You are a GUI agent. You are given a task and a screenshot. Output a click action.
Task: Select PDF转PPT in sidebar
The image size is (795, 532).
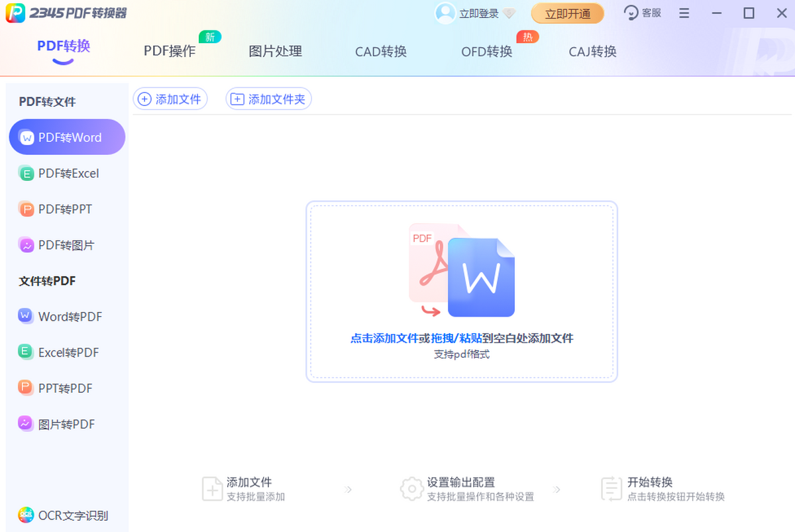tap(67, 209)
